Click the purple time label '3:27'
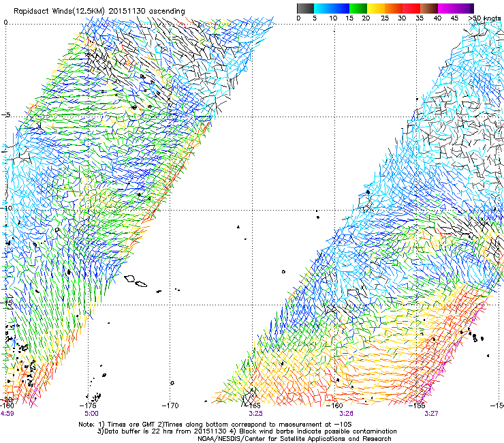This screenshot has width=504, height=443. [x=431, y=414]
